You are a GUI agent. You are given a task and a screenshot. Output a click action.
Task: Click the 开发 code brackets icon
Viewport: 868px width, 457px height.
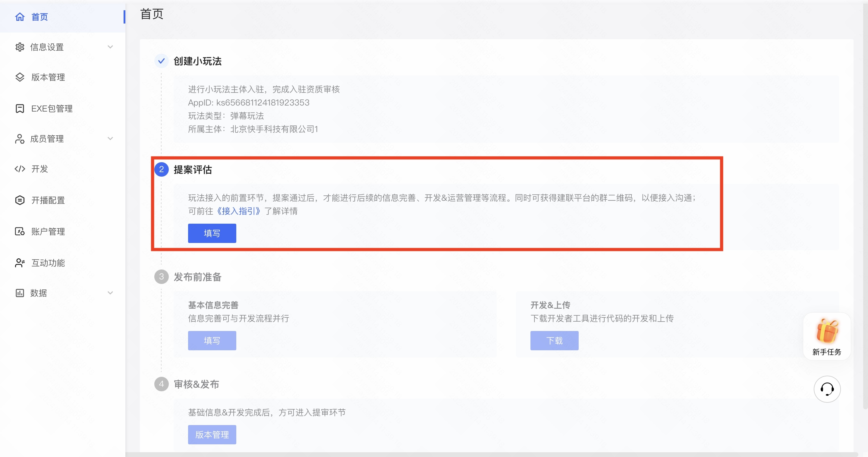click(x=20, y=169)
